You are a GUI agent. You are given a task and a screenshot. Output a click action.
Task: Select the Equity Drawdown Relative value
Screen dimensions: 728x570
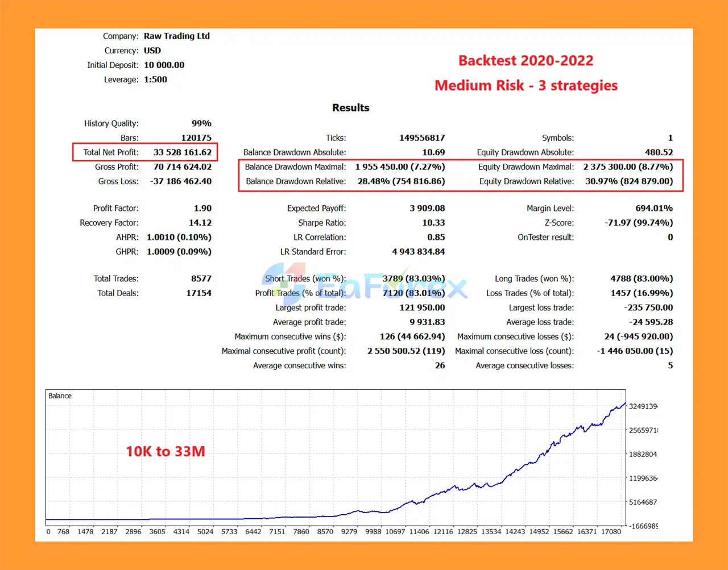click(628, 181)
